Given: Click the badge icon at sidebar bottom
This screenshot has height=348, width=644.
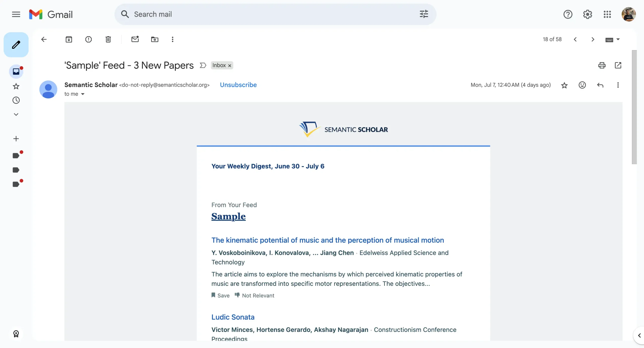Looking at the screenshot, I should (x=16, y=334).
